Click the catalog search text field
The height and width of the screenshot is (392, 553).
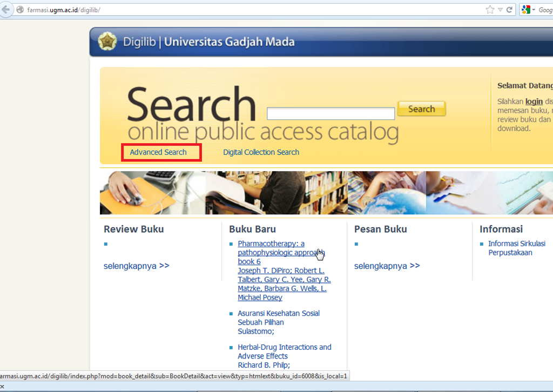(331, 113)
